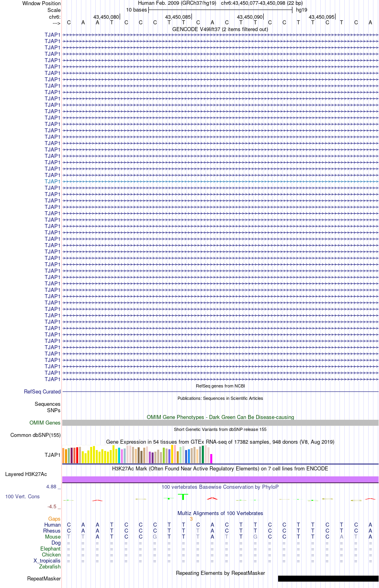Click the purple Layered H3K27Ac signal band

click(x=220, y=479)
